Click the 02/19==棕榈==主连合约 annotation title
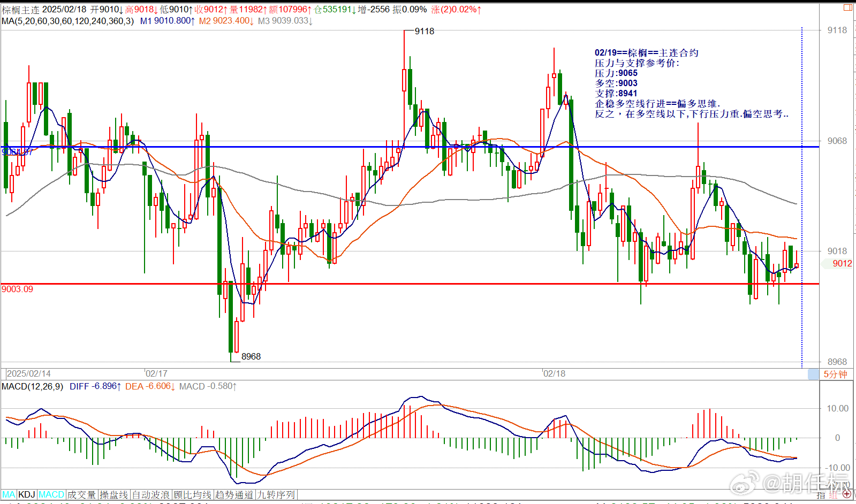The height and width of the screenshot is (504, 856). 646,53
